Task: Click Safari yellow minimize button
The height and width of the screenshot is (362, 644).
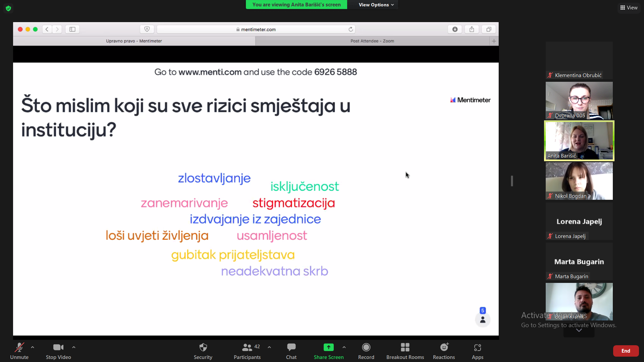Action: 28,29
